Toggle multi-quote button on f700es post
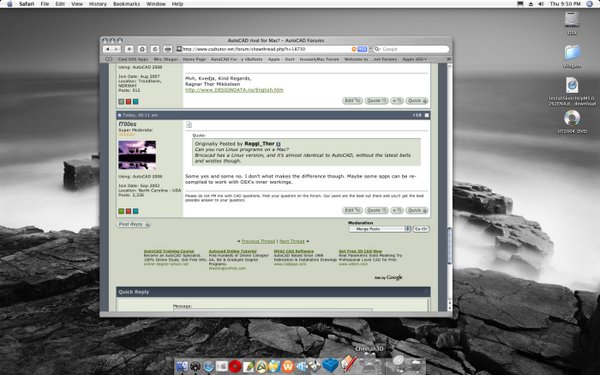The height and width of the screenshot is (375, 600). (x=396, y=210)
